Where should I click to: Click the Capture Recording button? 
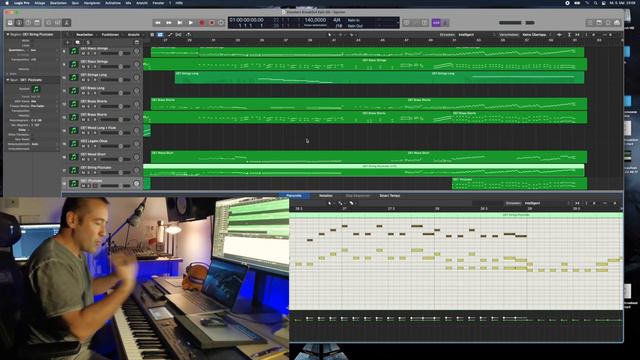pos(212,23)
